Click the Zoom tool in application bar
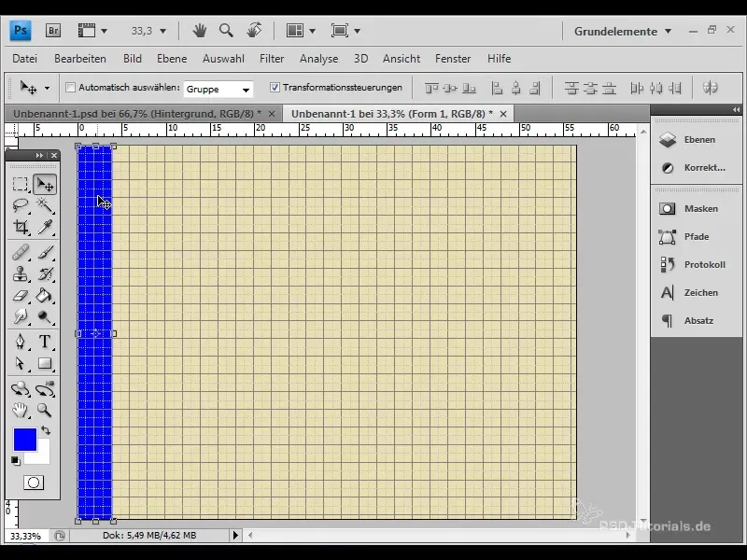The height and width of the screenshot is (560, 747). (226, 31)
